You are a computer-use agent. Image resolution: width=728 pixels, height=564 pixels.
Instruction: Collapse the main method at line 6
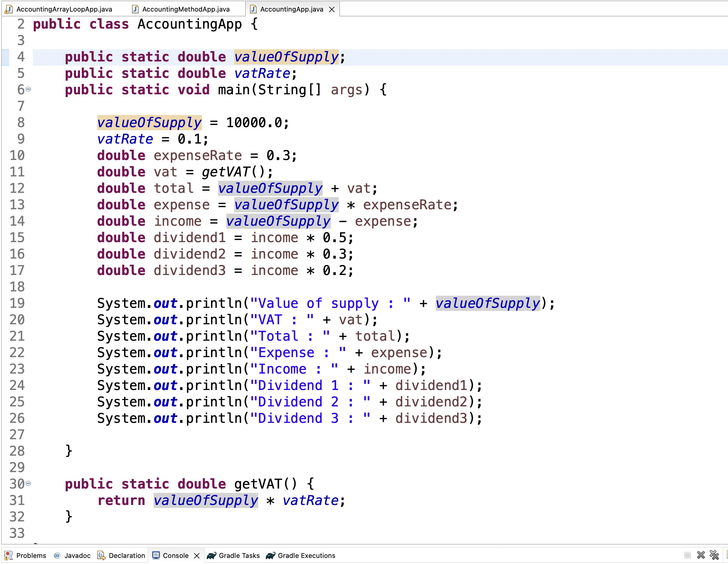(29, 89)
